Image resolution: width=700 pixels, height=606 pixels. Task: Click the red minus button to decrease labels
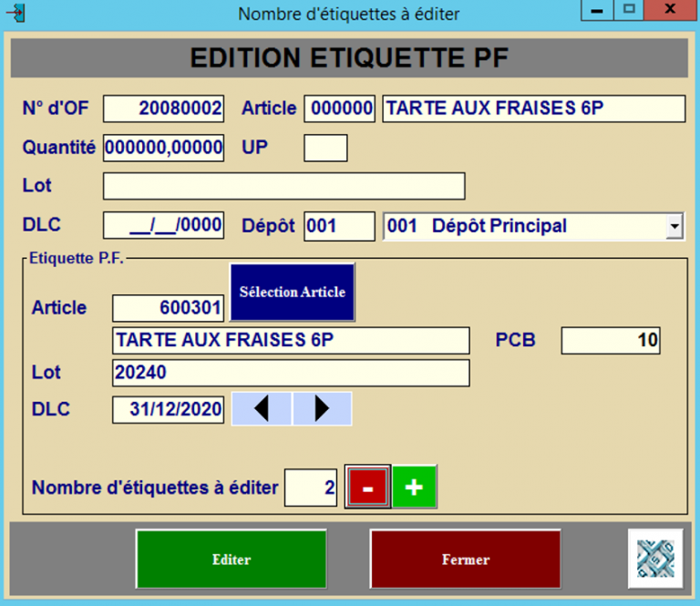coord(367,487)
